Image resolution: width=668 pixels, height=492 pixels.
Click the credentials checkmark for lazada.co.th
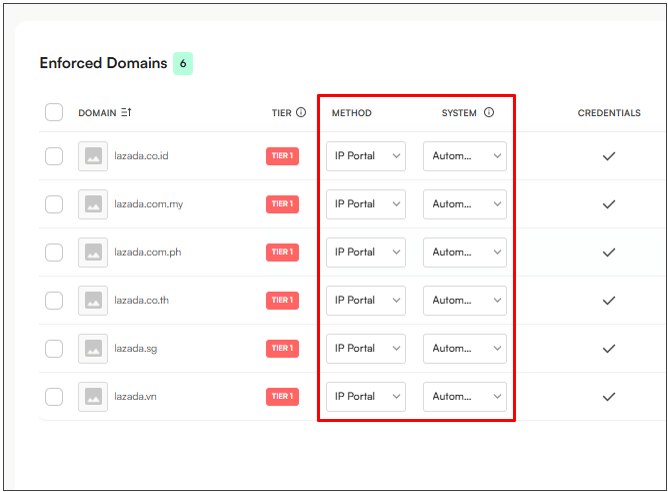pos(609,300)
